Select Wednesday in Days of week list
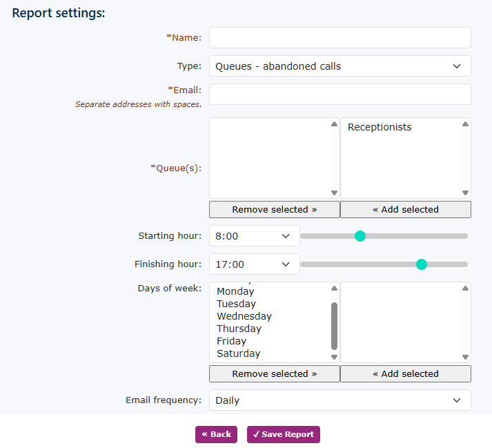The image size is (492, 448). 244,316
